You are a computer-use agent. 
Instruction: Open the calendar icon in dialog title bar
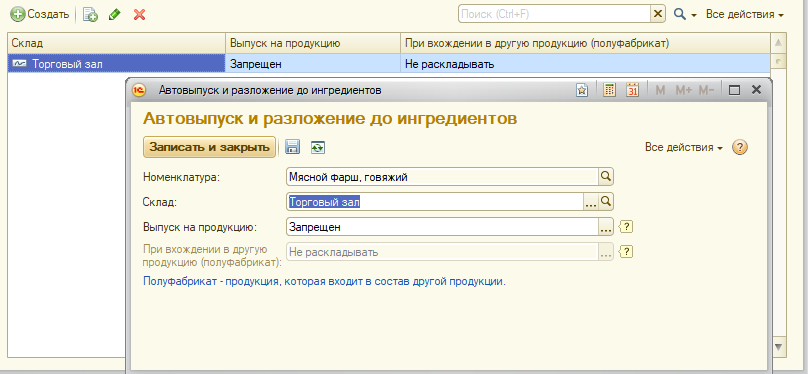pyautogui.click(x=632, y=90)
